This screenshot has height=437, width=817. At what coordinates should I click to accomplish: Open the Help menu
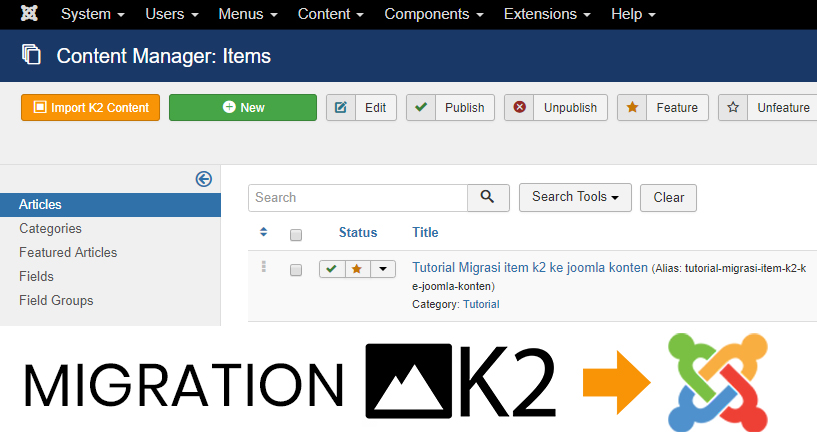pyautogui.click(x=633, y=14)
